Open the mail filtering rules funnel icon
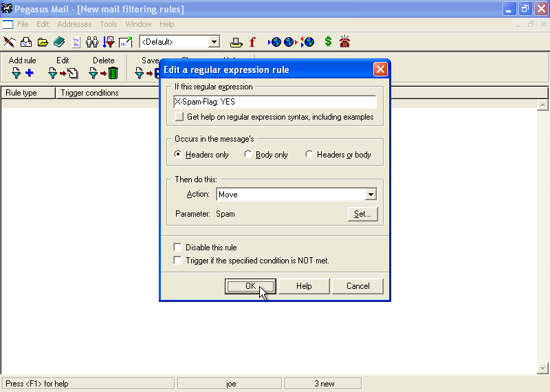Image resolution: width=550 pixels, height=392 pixels. click(109, 42)
